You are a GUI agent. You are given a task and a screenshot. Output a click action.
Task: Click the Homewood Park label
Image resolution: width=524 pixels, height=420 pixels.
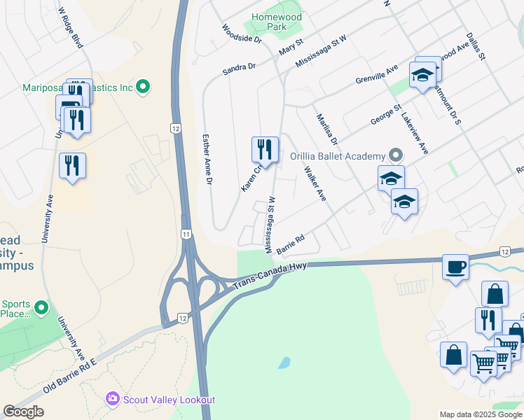tap(277, 22)
